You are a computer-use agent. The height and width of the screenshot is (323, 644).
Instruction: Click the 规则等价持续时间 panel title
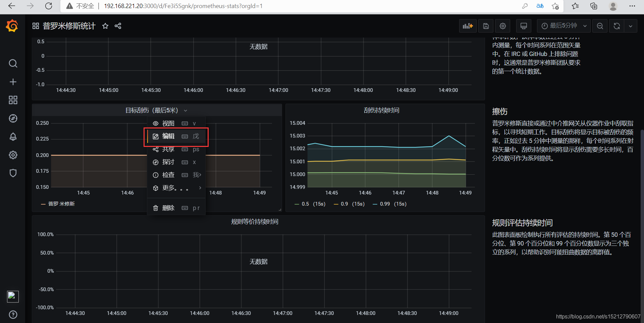click(255, 222)
